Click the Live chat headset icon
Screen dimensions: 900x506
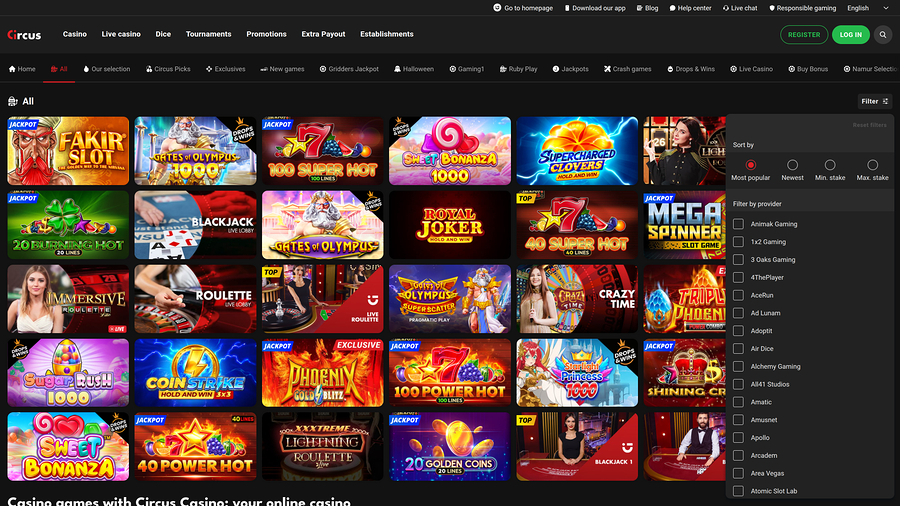click(x=726, y=8)
